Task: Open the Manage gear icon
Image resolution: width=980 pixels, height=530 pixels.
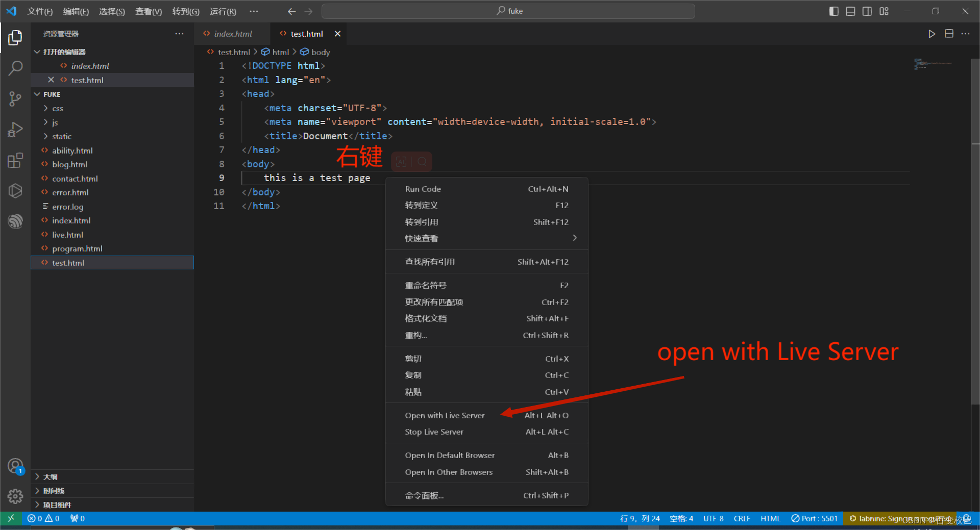Action: point(15,496)
